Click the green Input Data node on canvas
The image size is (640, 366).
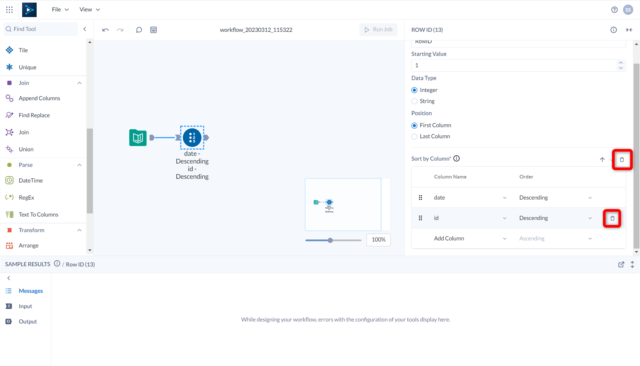click(x=138, y=138)
